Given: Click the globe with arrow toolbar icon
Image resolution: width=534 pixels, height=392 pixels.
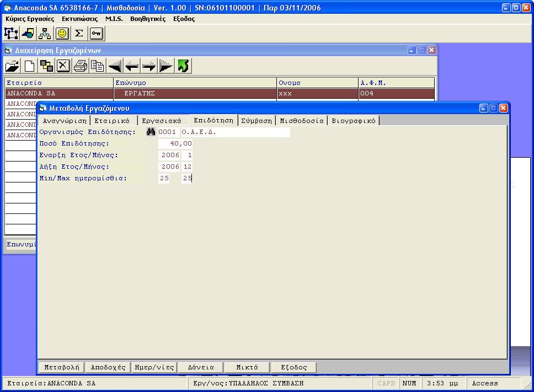Looking at the screenshot, I should click(x=28, y=33).
